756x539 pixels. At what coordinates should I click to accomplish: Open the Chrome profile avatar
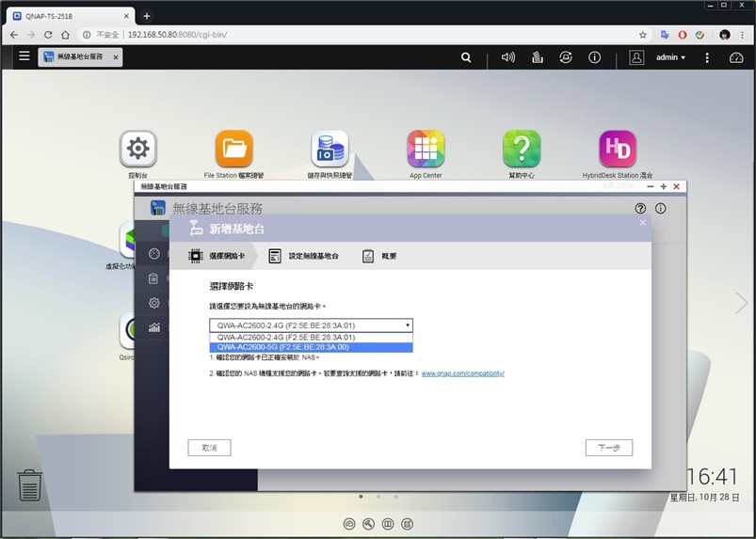click(725, 35)
